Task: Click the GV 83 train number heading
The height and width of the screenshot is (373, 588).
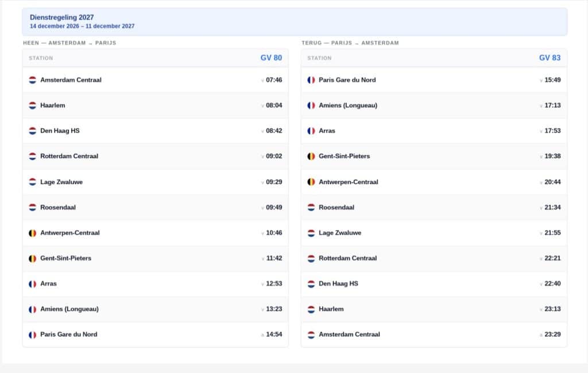Action: click(550, 58)
